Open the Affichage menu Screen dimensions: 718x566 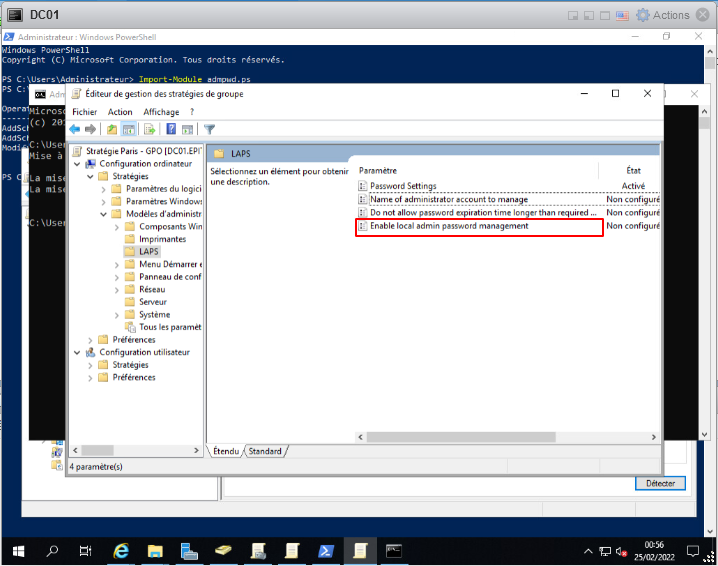(161, 112)
